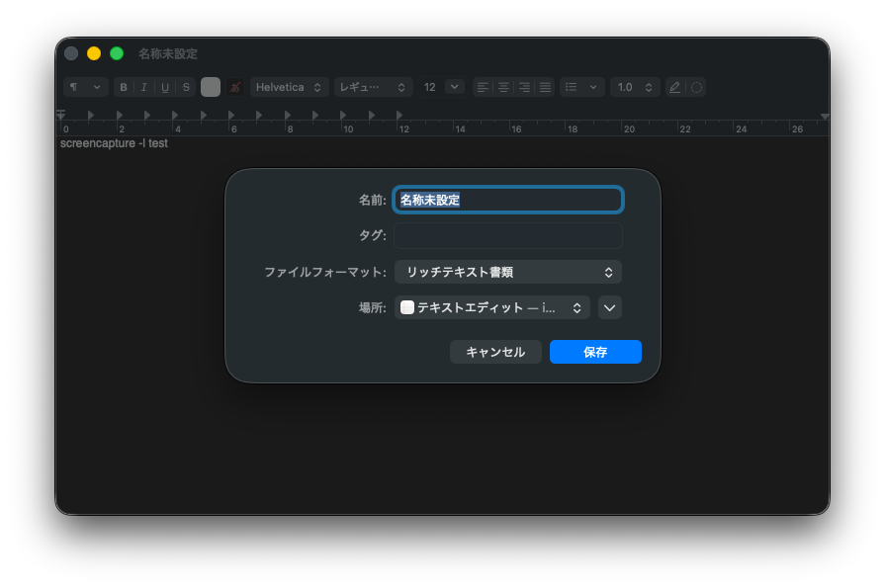Open the ファイルフォーマット dropdown

(508, 272)
